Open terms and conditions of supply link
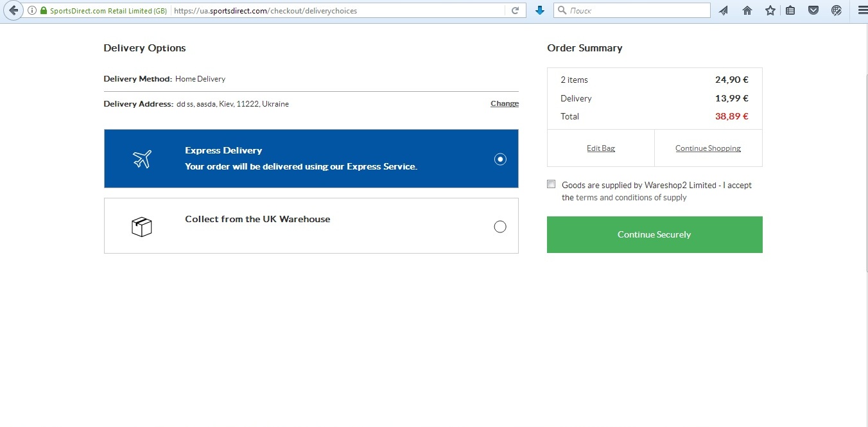This screenshot has width=868, height=427. click(631, 198)
